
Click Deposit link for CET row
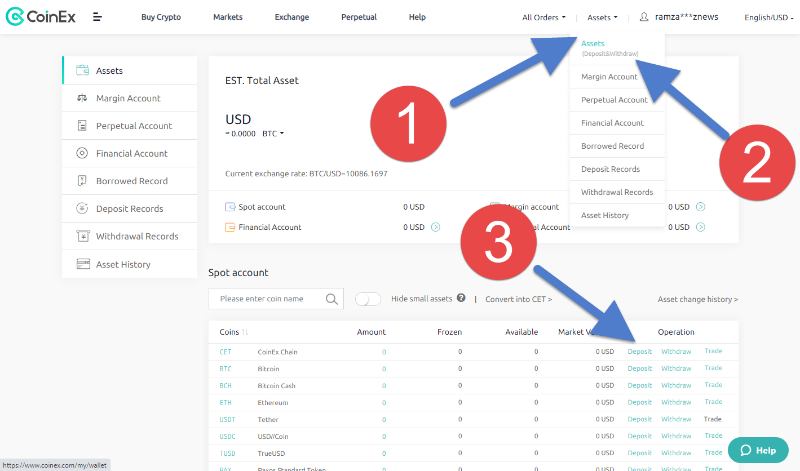(x=640, y=352)
